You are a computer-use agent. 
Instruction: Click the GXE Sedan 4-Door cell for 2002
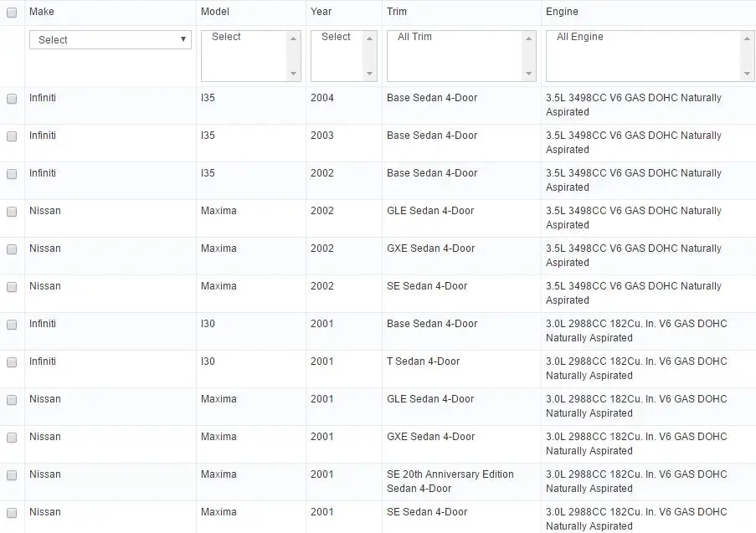tap(431, 249)
